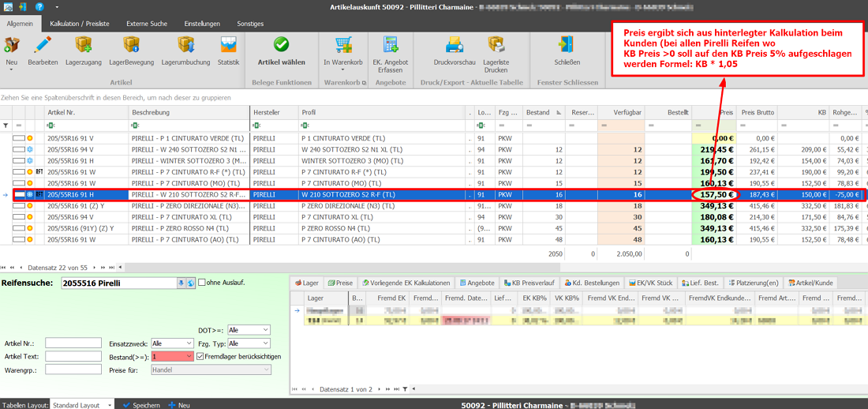Click the Bearbeiten pencil icon
This screenshot has width=868, height=409.
click(x=43, y=45)
